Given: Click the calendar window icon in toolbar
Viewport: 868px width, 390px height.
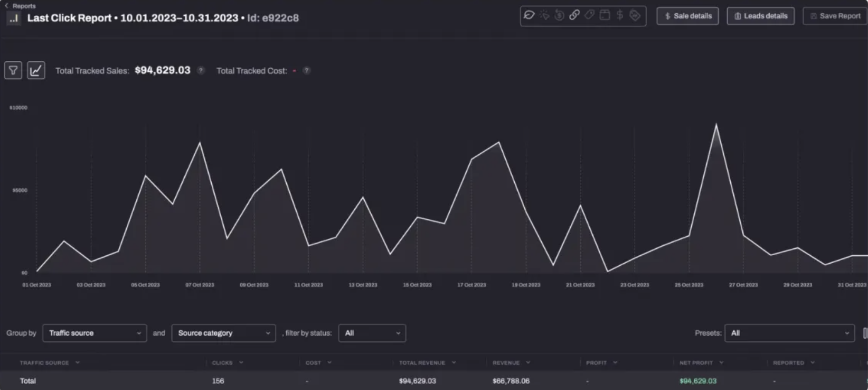Looking at the screenshot, I should tap(605, 15).
